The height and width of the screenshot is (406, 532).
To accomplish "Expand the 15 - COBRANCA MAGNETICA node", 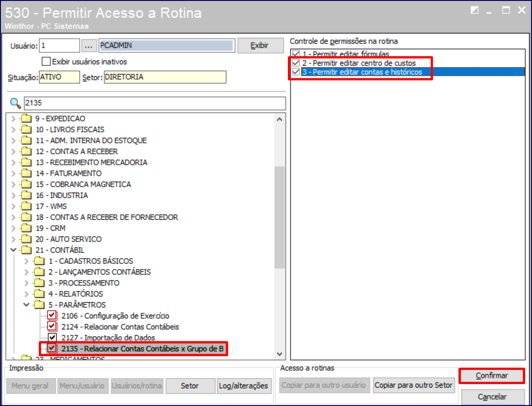I will (13, 184).
